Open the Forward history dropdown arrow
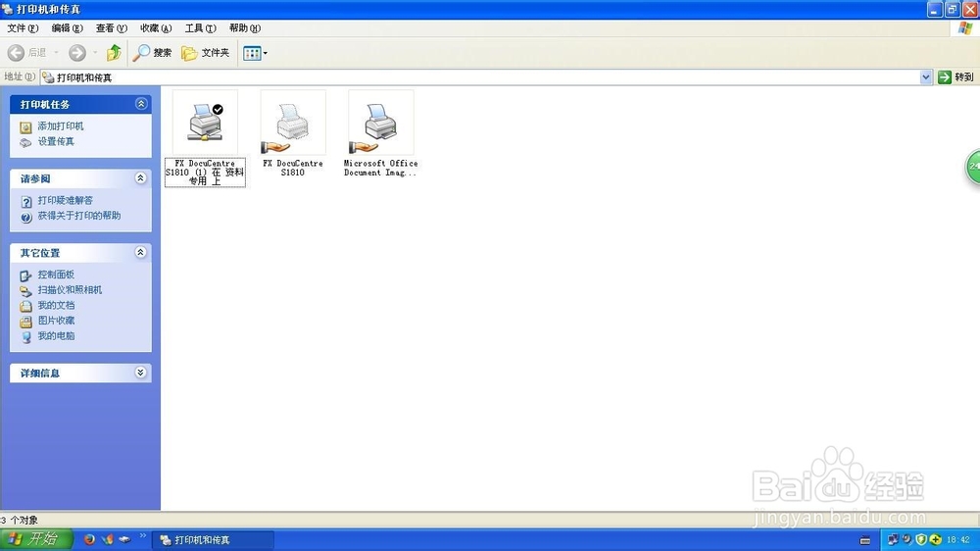Screen dimensions: 980x551 (x=95, y=53)
